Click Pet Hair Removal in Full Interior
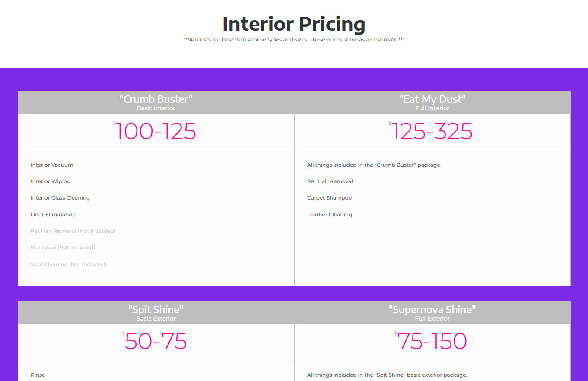This screenshot has height=381, width=588. (x=330, y=181)
